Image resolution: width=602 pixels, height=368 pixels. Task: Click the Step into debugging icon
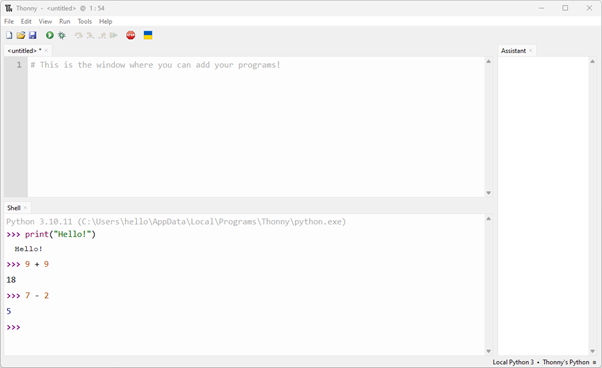click(90, 35)
